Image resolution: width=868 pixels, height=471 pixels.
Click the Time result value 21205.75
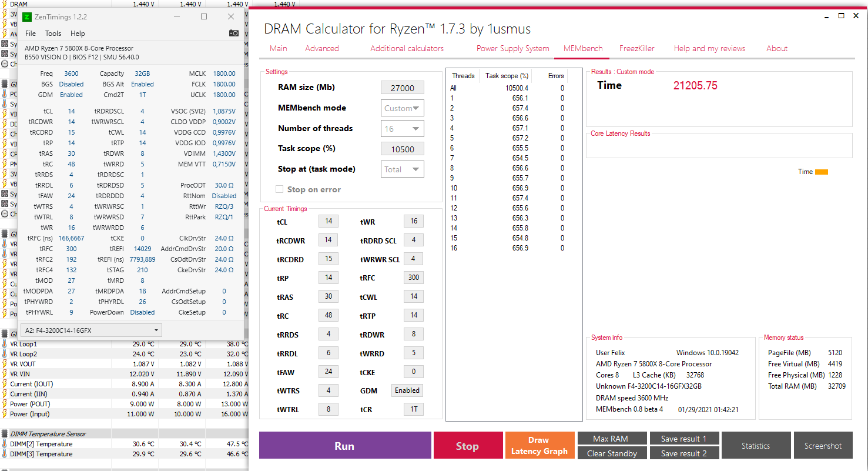(695, 85)
